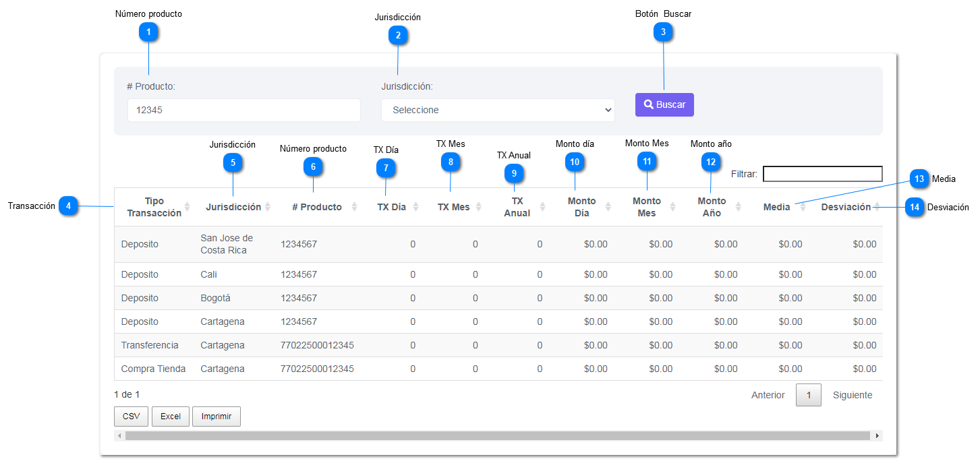Click product 1234567 in Bogotá row
Viewport: 980px width, 461px height.
299,298
